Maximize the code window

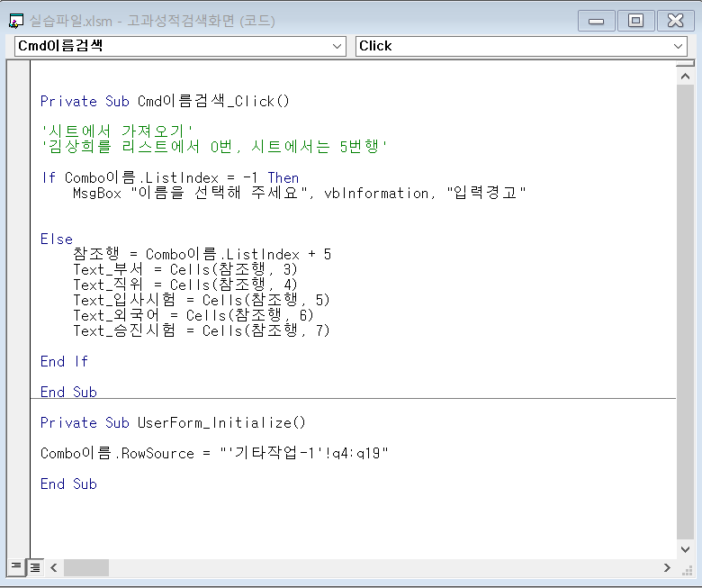point(635,21)
